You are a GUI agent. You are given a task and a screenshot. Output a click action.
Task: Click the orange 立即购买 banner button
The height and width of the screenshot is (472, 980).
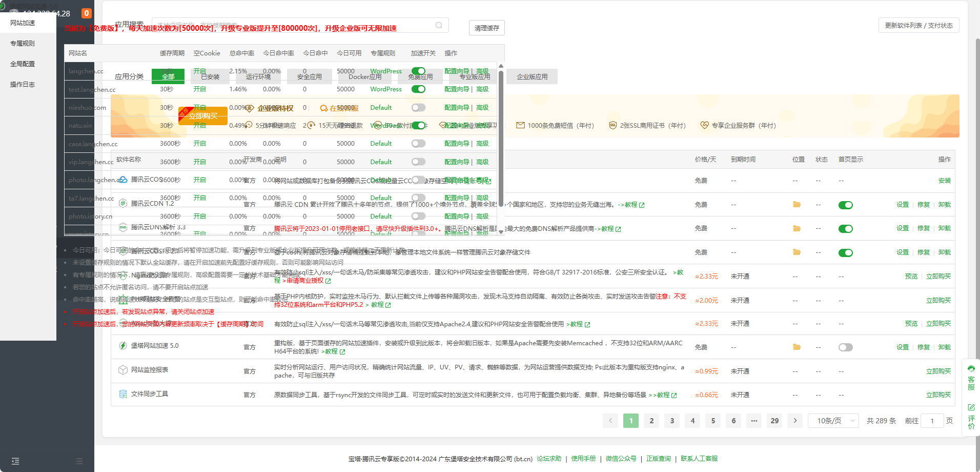click(203, 116)
